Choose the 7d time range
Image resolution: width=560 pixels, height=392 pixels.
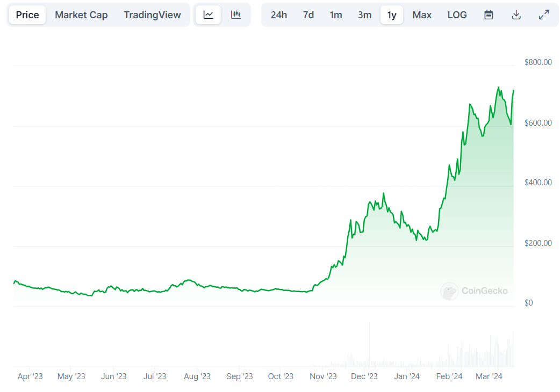point(308,15)
